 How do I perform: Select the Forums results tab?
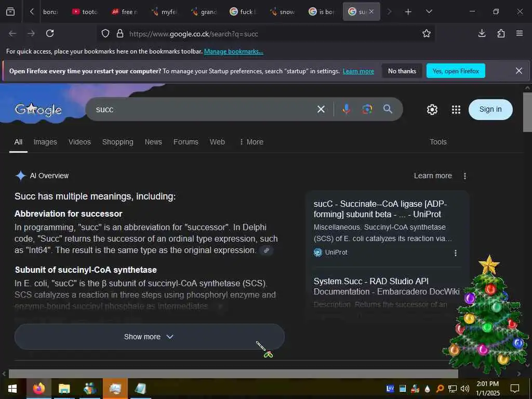coord(185,142)
